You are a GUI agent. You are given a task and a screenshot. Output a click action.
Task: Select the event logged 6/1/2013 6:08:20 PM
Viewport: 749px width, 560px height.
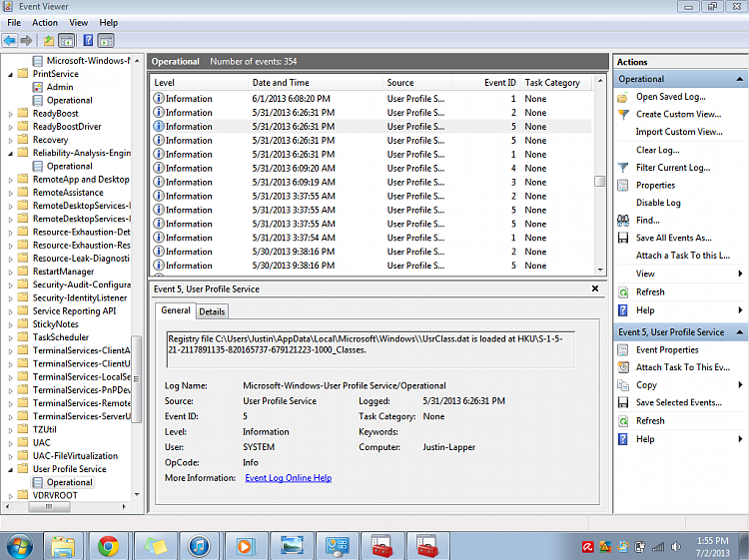point(372,99)
